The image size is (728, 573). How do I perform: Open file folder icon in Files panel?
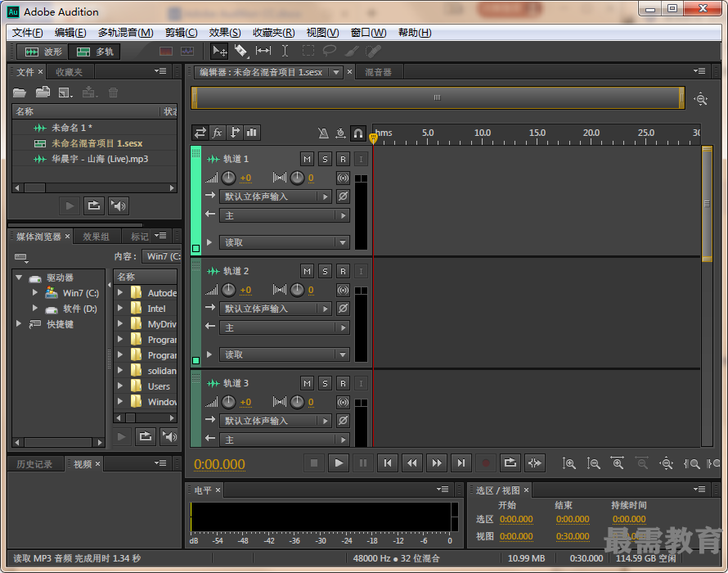click(20, 92)
